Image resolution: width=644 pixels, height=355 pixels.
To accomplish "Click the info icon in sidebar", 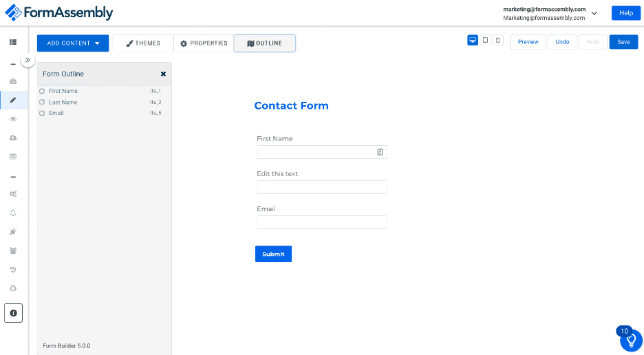I will 13,313.
